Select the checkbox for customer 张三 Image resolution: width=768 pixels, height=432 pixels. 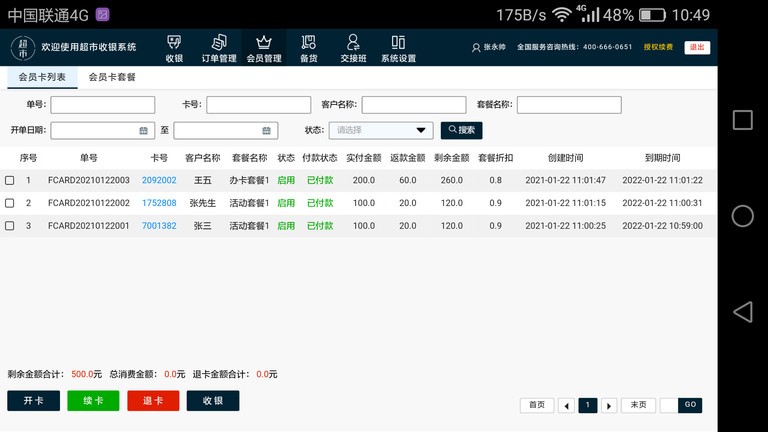click(x=10, y=226)
